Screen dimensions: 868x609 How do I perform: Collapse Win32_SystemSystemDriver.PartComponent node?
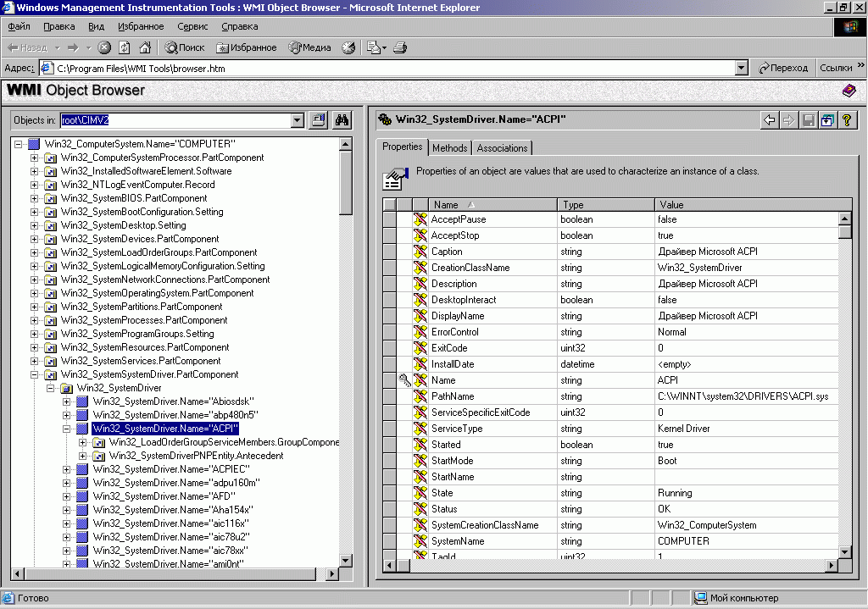[34, 374]
